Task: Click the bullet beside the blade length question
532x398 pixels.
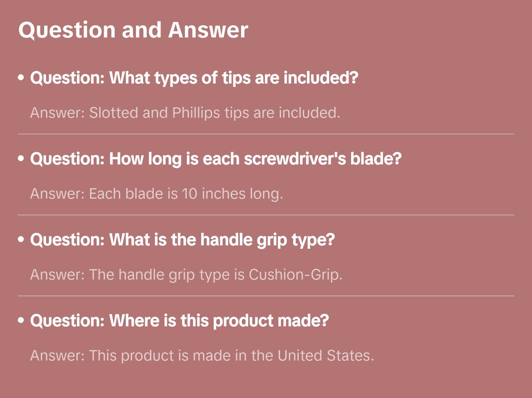Action: (x=21, y=159)
